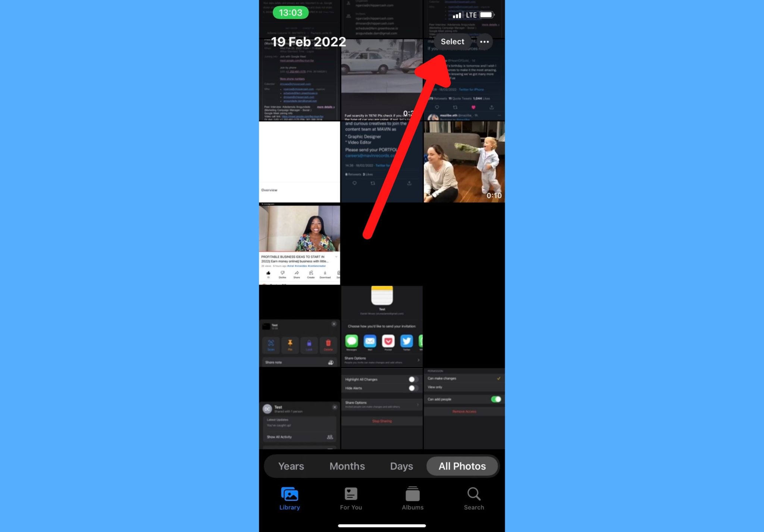Screen dimensions: 764x532
Task: Switch to Months view tab
Action: pyautogui.click(x=347, y=466)
